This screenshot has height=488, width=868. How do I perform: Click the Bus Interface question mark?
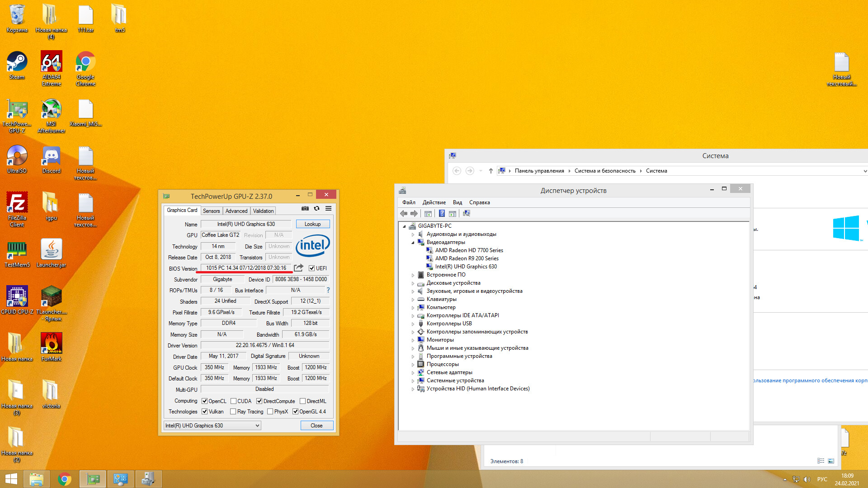(328, 290)
